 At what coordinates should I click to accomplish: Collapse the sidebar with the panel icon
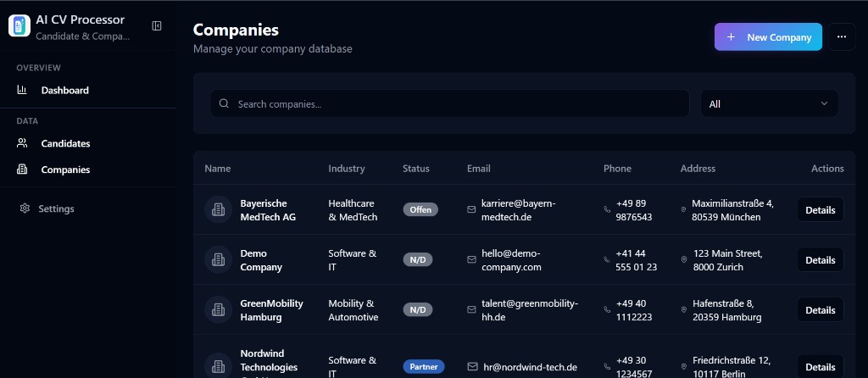pyautogui.click(x=157, y=26)
